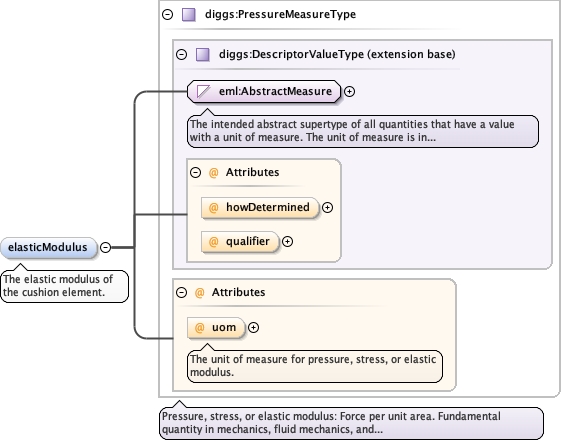The height and width of the screenshot is (443, 562).
Task: Collapse the elasticModulus element children
Action: click(x=105, y=247)
